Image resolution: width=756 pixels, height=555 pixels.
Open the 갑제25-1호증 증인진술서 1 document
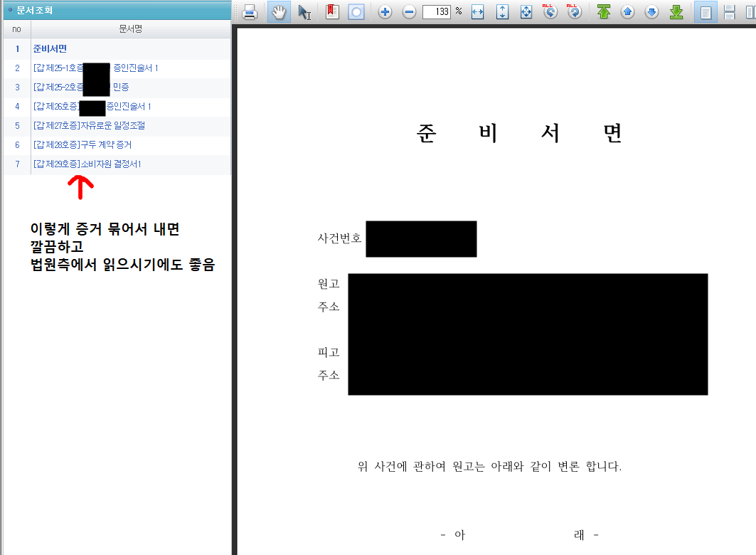click(x=117, y=68)
